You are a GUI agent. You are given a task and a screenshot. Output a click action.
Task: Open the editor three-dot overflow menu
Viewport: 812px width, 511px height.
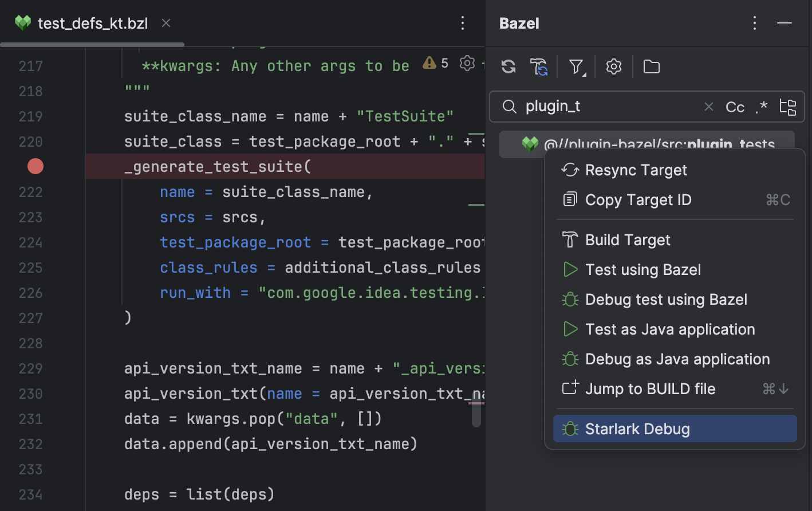463,23
